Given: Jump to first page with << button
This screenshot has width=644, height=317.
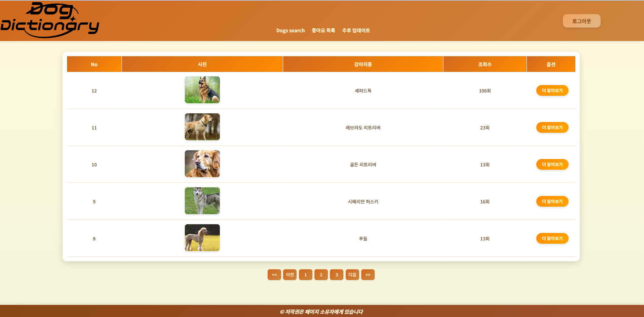Looking at the screenshot, I should coord(274,275).
